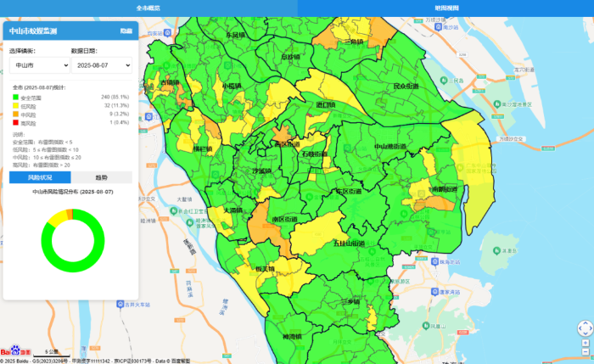Switch to the 地图视图 top tab
Image resolution: width=594 pixels, height=364 pixels.
tap(446, 8)
